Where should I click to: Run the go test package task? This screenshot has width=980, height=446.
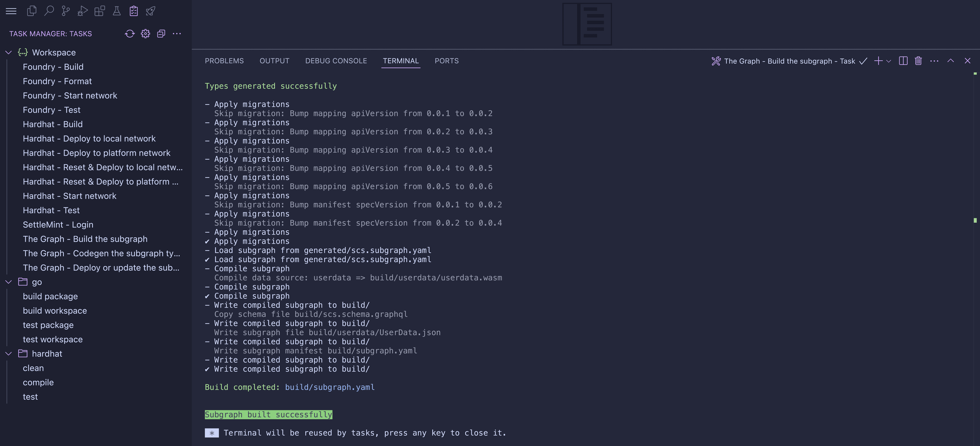48,325
